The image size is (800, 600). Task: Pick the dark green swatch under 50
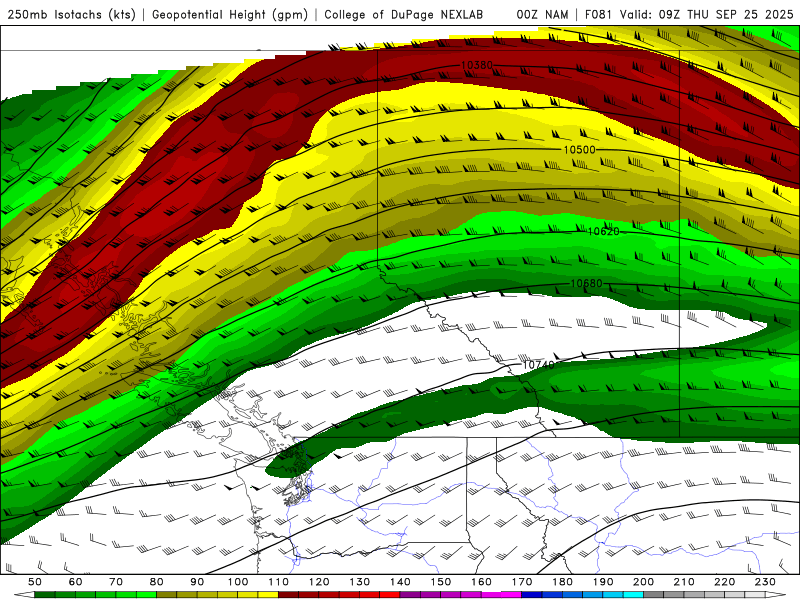coord(45,595)
